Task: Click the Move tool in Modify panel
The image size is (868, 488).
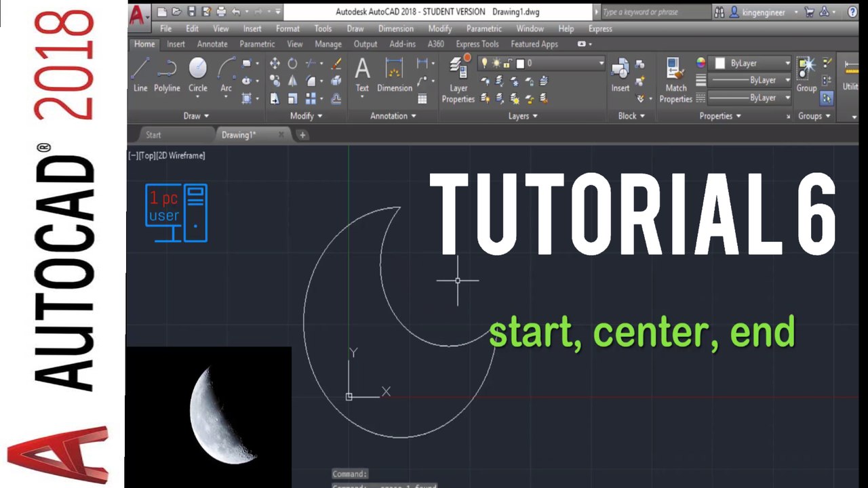Action: click(x=275, y=63)
